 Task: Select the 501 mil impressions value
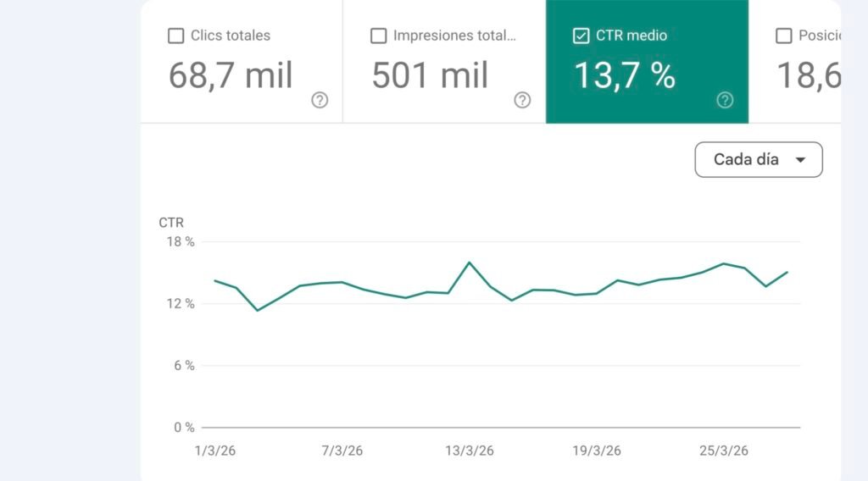click(x=430, y=75)
